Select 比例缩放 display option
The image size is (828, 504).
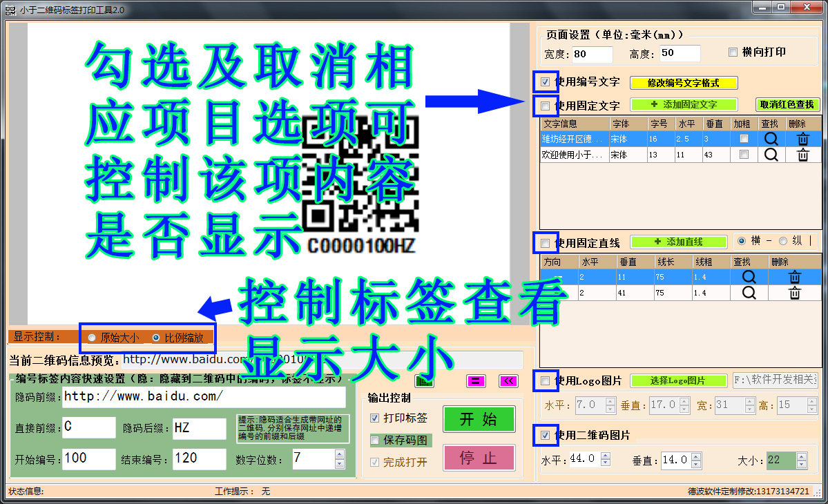[156, 338]
